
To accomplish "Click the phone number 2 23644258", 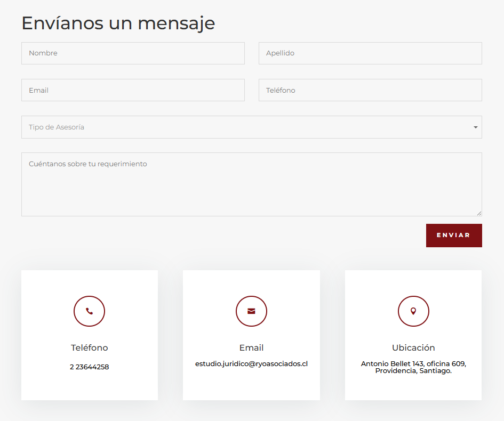I will (x=89, y=367).
